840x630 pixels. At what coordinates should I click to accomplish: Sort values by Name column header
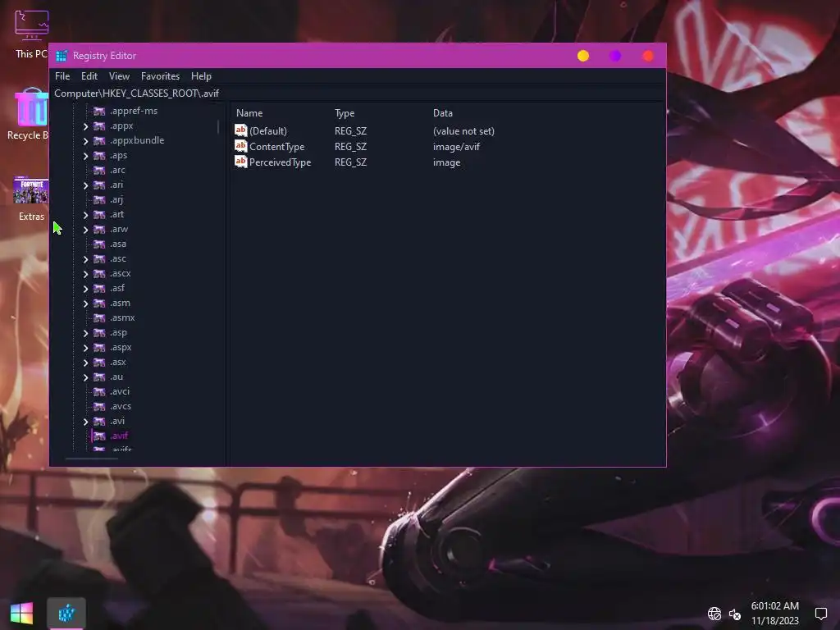tap(249, 113)
